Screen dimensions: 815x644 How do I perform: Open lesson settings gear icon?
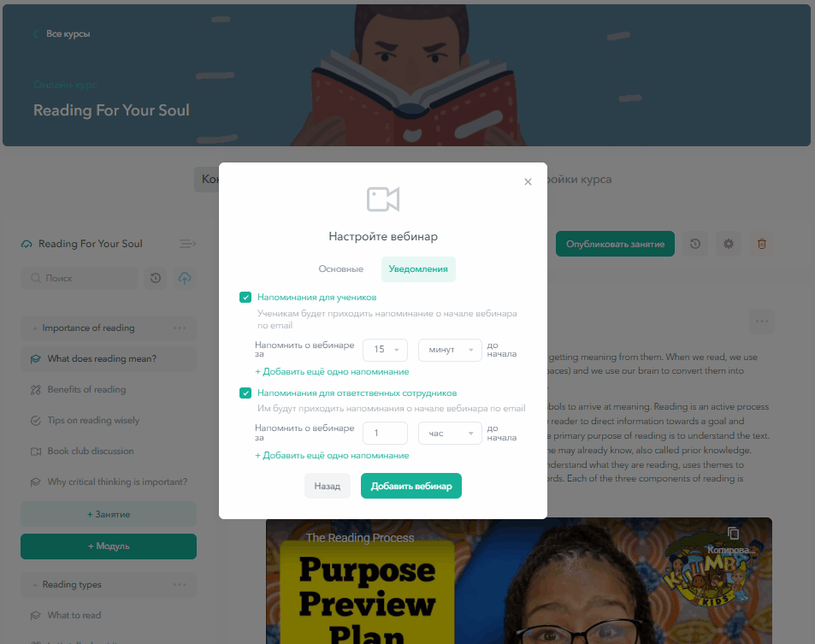tap(729, 244)
